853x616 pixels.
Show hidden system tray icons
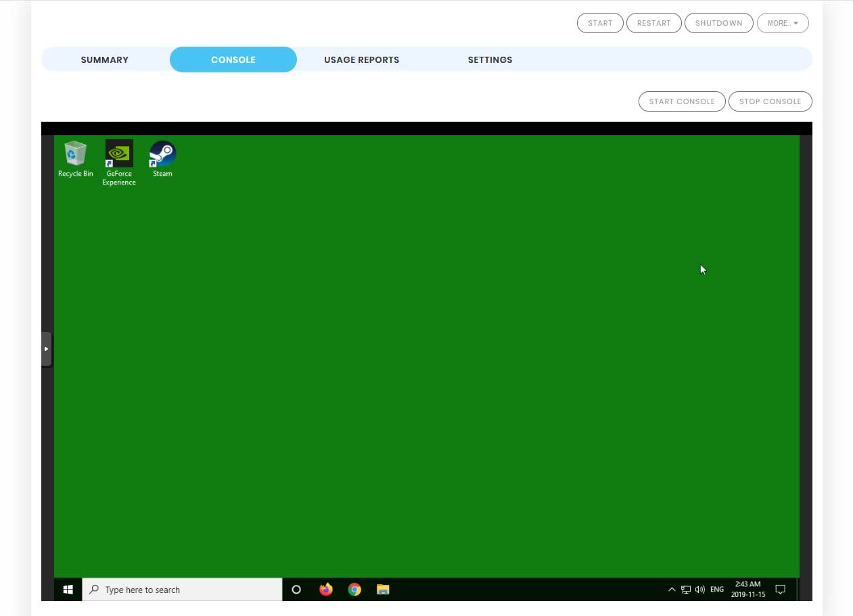(672, 590)
